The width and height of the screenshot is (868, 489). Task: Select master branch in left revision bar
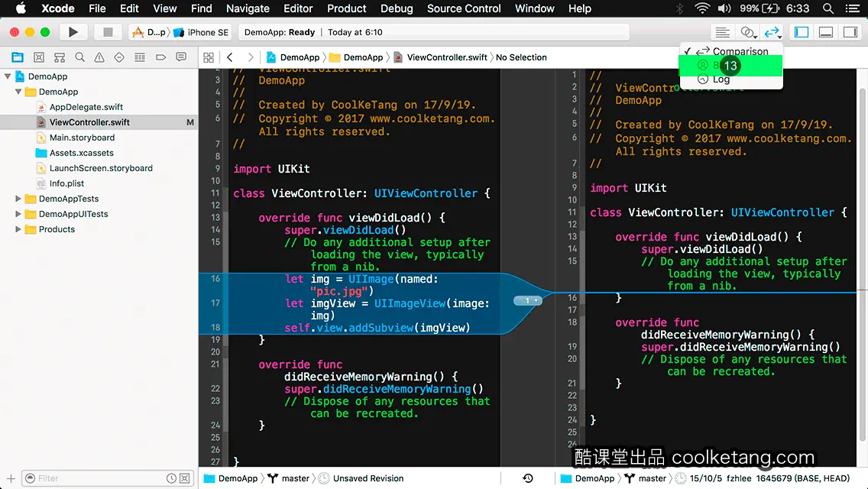(x=288, y=478)
